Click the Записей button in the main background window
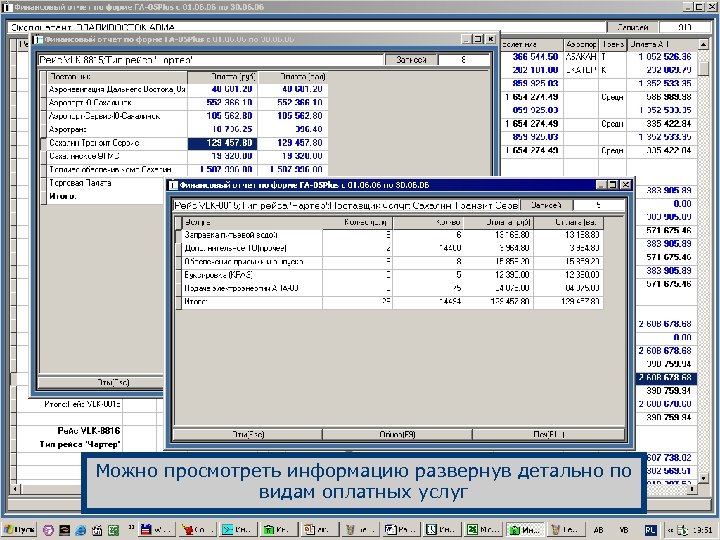Screen dimensions: 720x540 pos(633,28)
